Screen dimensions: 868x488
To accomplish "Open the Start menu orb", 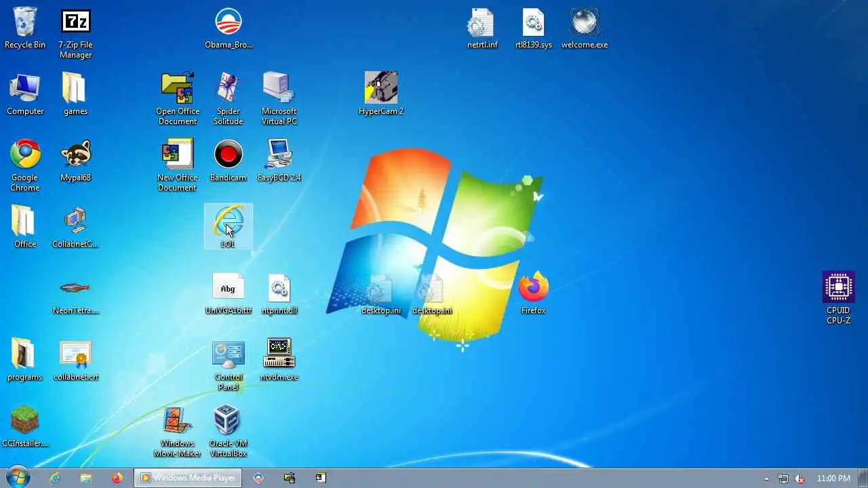I will [18, 477].
